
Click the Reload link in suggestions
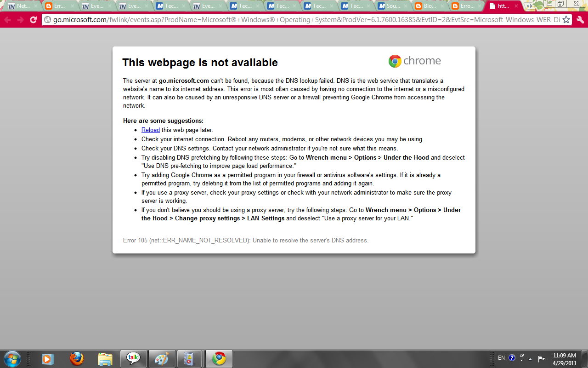151,130
